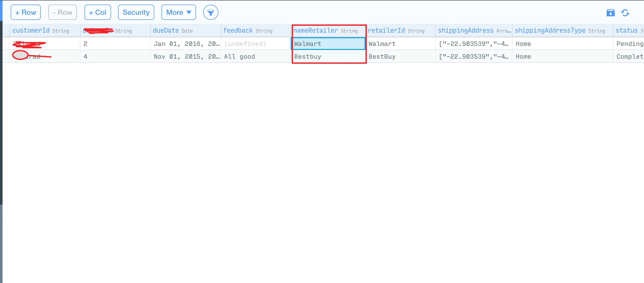Click the - Row button
The height and width of the screenshot is (283, 644).
[x=62, y=12]
